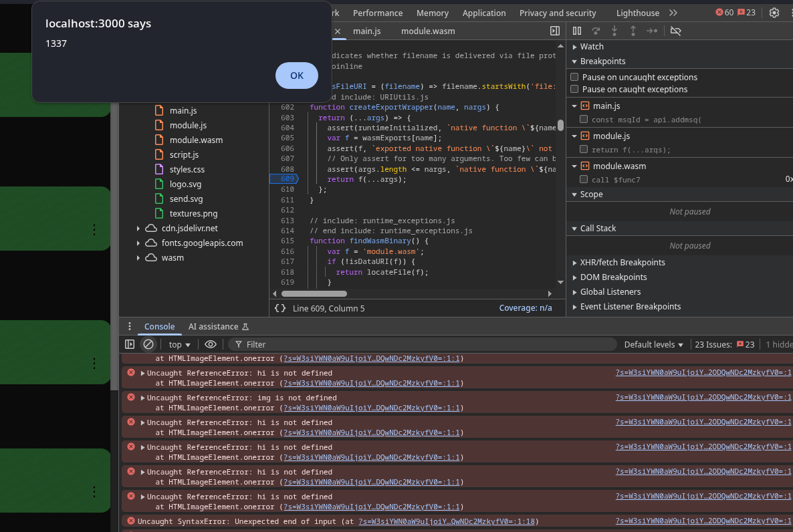This screenshot has height=532, width=793.
Task: Expand XHR/fetch Breakpoints section
Action: (x=574, y=263)
